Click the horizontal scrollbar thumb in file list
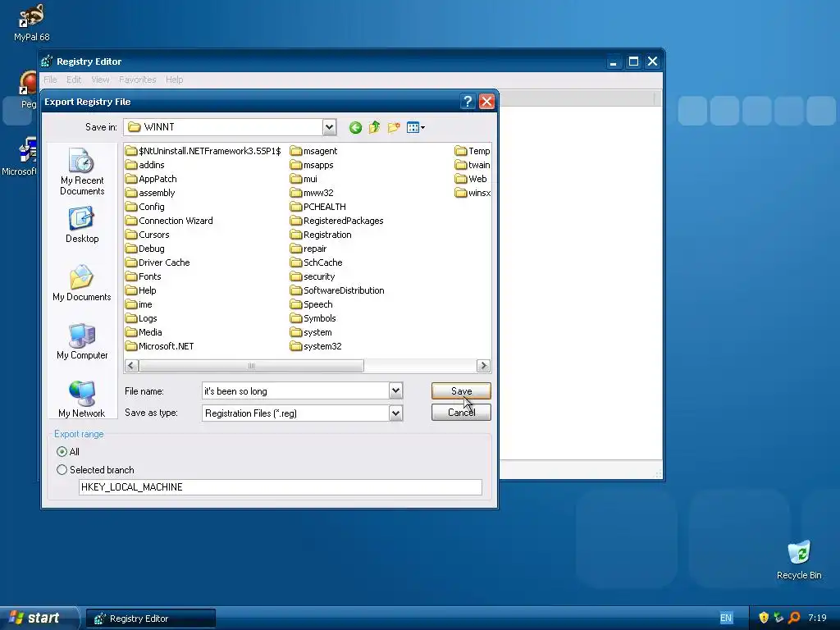 [x=251, y=365]
